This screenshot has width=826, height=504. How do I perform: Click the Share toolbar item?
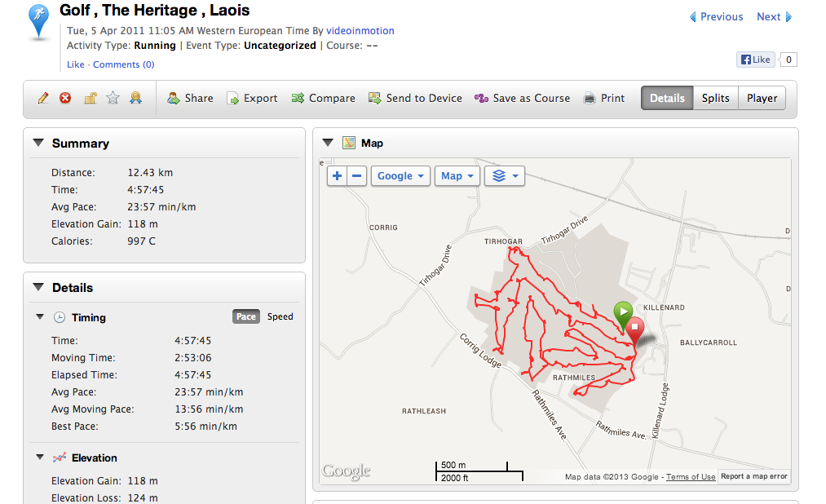(190, 98)
